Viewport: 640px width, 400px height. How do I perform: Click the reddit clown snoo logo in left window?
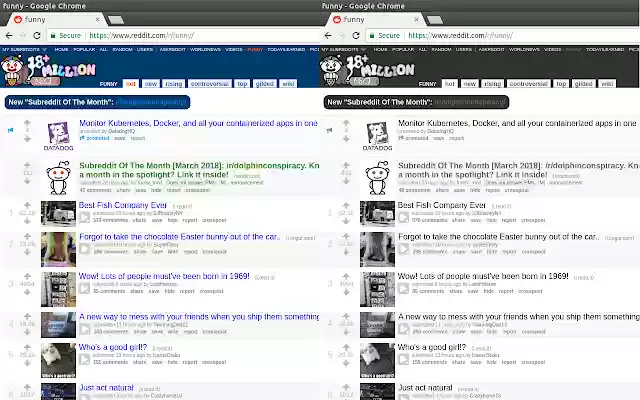coord(13,71)
